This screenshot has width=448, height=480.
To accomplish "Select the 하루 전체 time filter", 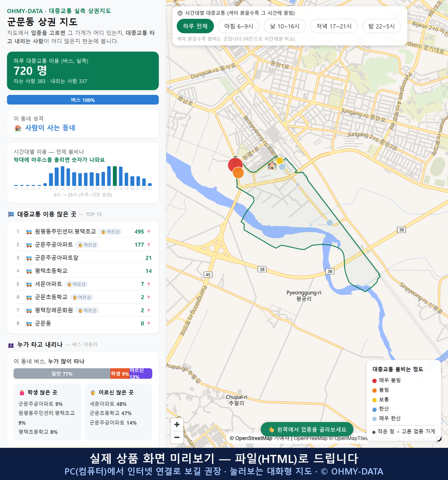I will [195, 26].
